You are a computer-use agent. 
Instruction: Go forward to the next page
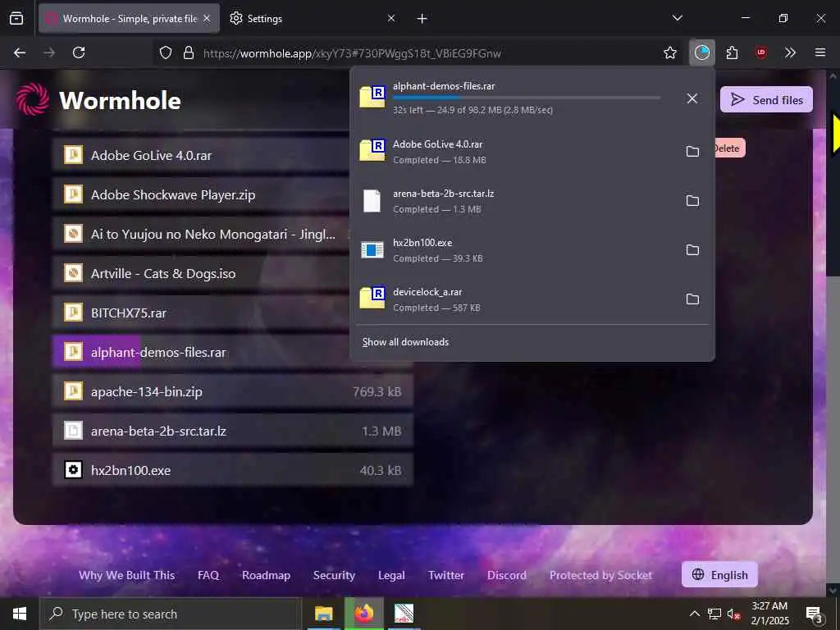click(x=49, y=52)
